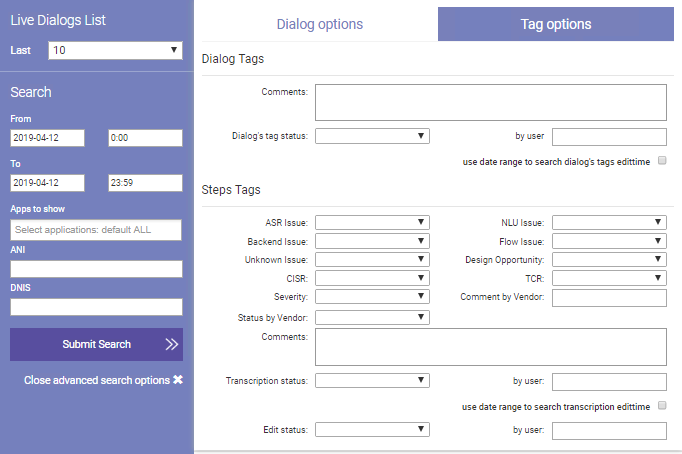Screen dimensions: 682x454
Task: Click the X icon beside Close advanced search options
Action: point(178,380)
